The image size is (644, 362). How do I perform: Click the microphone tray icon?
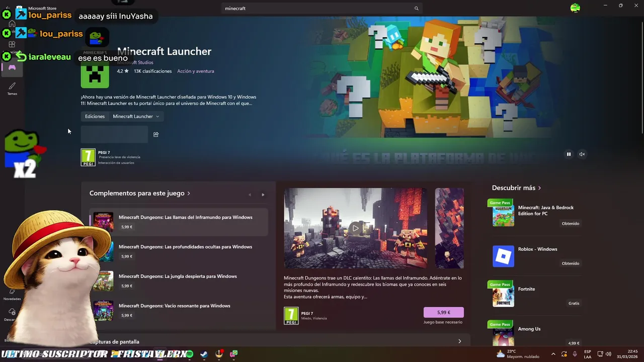(575, 354)
